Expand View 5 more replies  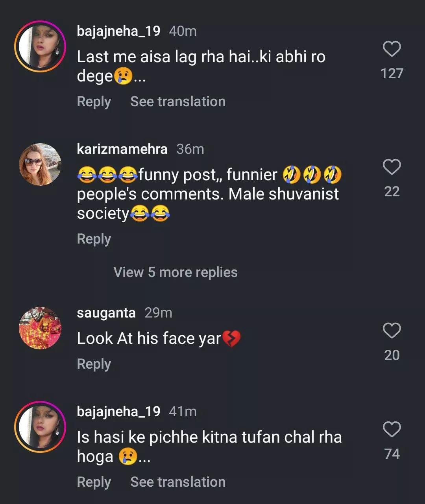(x=176, y=272)
